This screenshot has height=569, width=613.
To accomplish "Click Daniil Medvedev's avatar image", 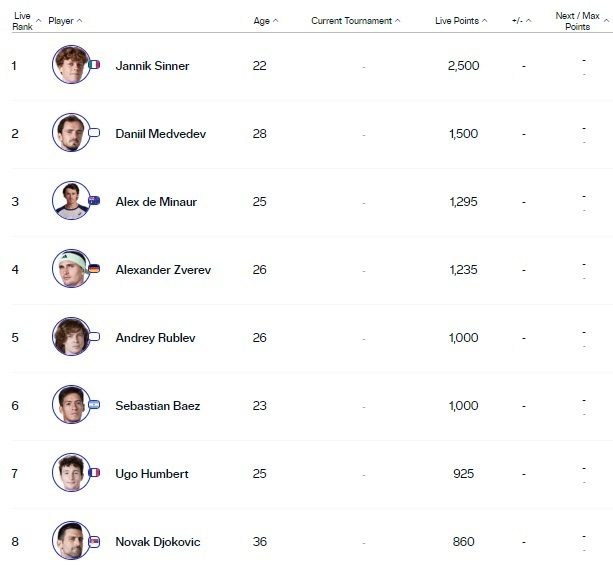I will [x=70, y=133].
